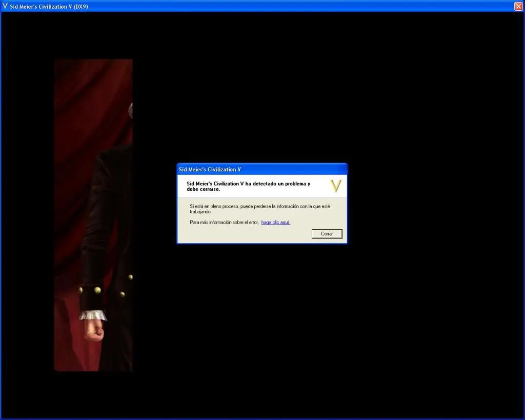Click the 'Si está en pleno proceso' text

point(260,209)
